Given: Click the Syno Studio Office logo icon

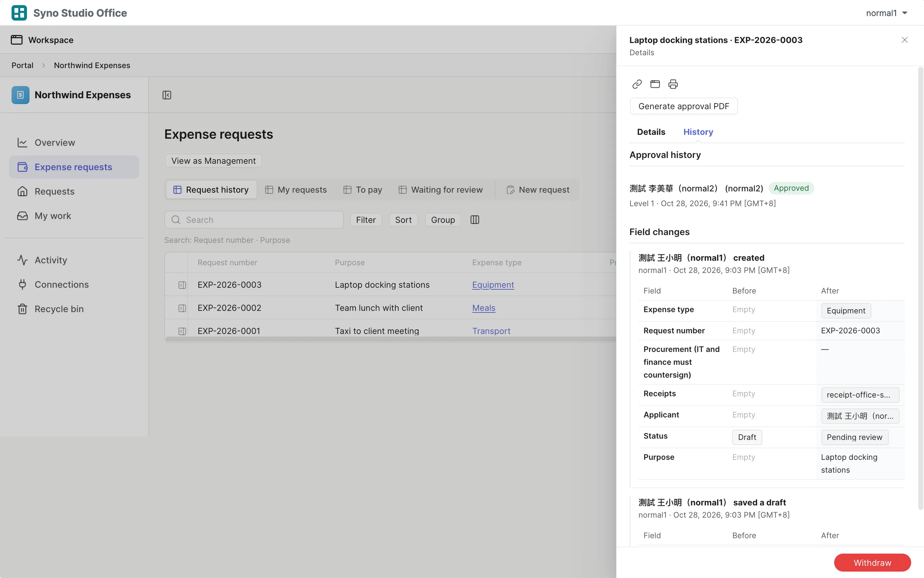Looking at the screenshot, I should pos(19,13).
